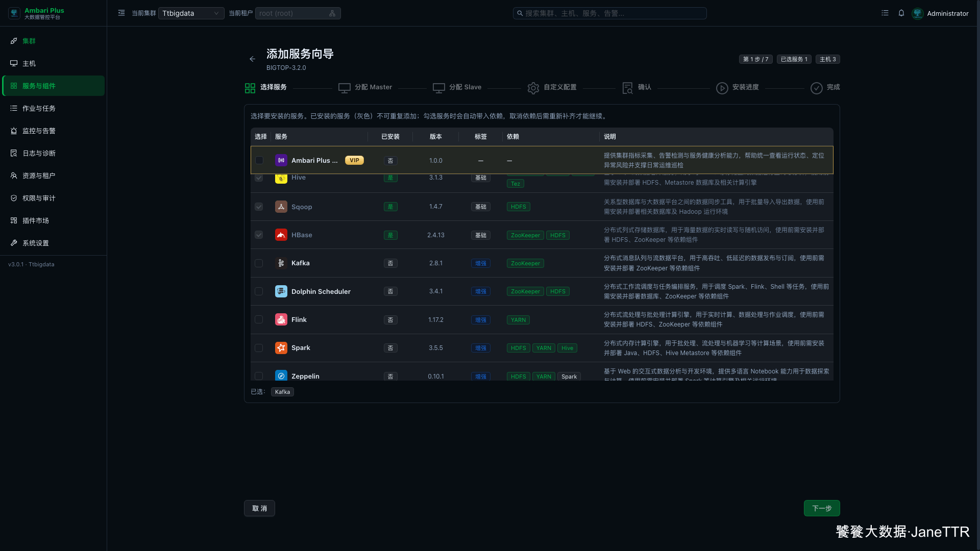Viewport: 980px width, 551px height.
Task: Open 插件市场 in the sidebar
Action: pos(54,220)
